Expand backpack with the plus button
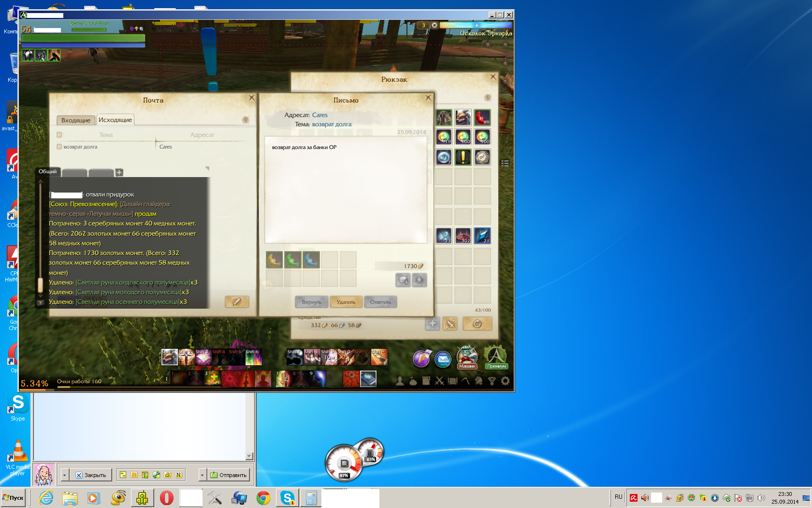The image size is (812, 508). (x=433, y=324)
